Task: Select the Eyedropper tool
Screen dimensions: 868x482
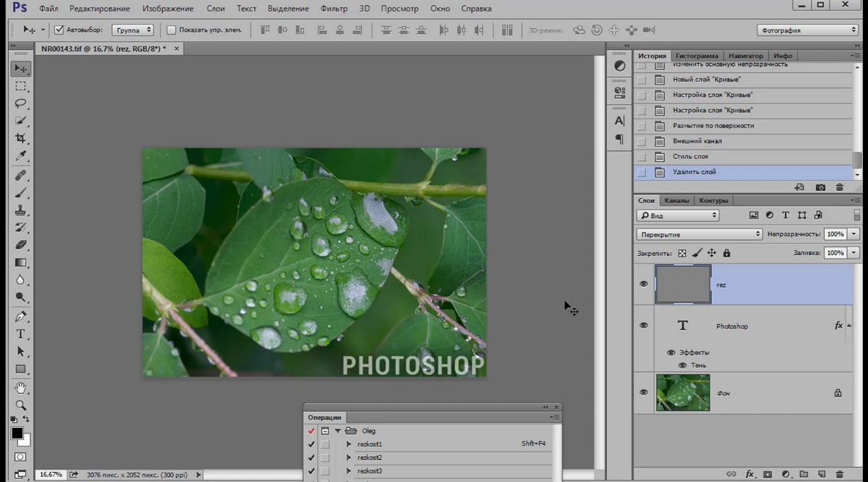Action: point(20,155)
